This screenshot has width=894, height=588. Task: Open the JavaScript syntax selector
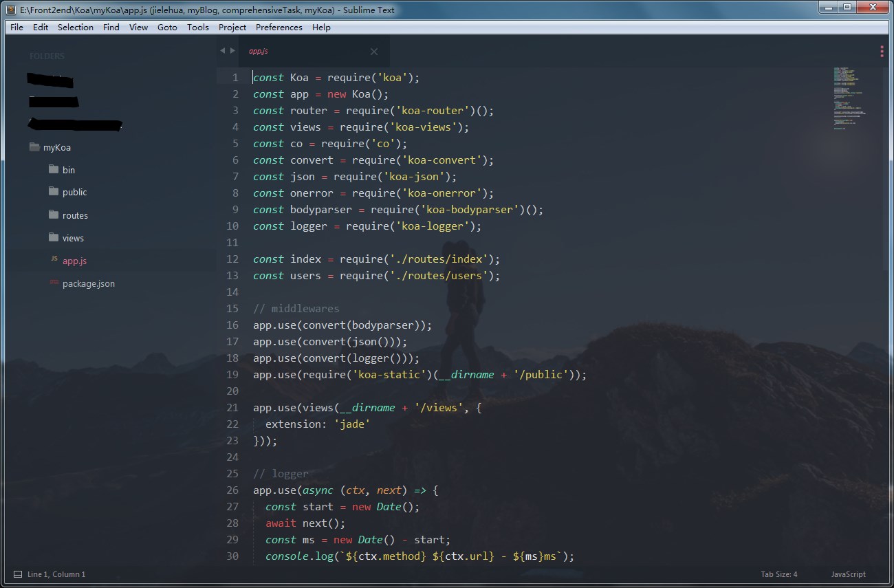coord(848,574)
